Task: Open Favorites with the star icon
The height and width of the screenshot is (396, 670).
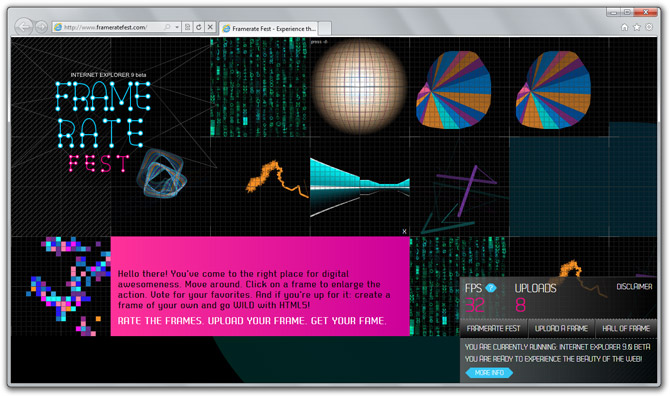Action: pyautogui.click(x=637, y=27)
